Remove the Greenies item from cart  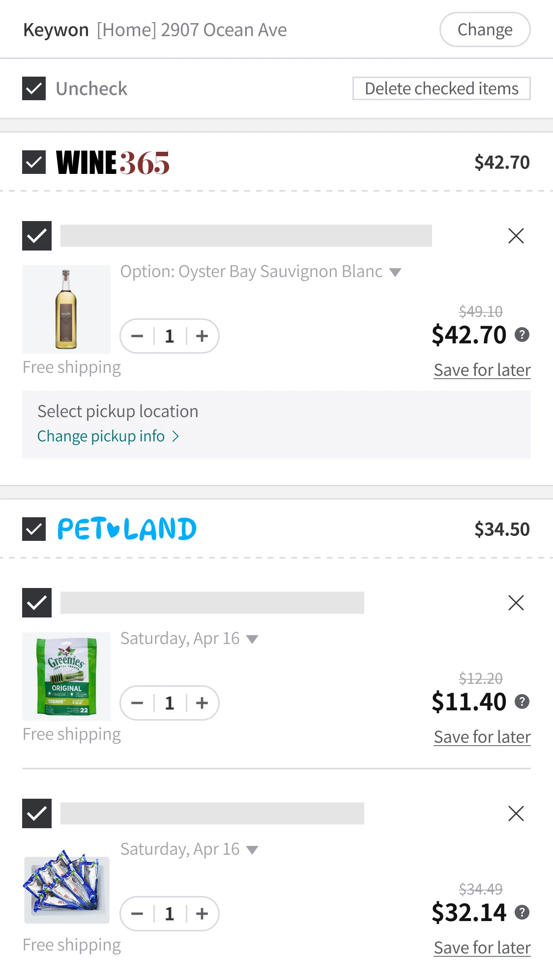pos(516,603)
